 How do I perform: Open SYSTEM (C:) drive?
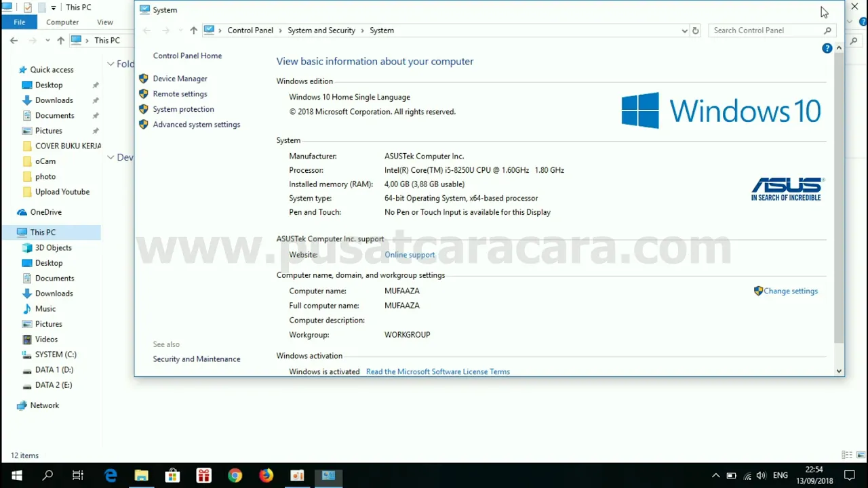56,354
